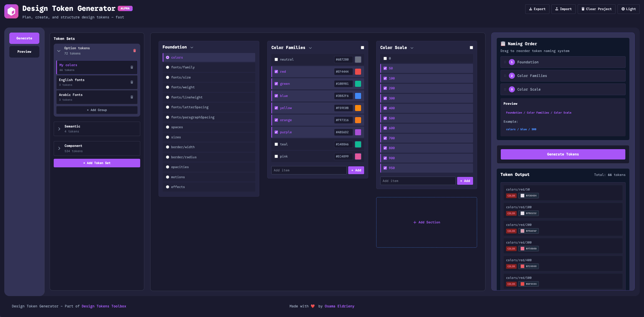Screen dimensions: 644x317
Task: Click trash icon for My colors group
Action: tap(132, 67)
